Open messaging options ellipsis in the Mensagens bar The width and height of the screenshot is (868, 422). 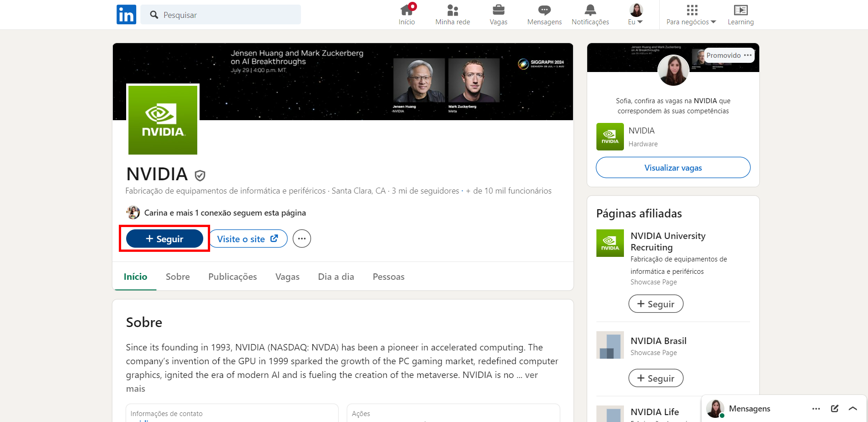point(816,409)
